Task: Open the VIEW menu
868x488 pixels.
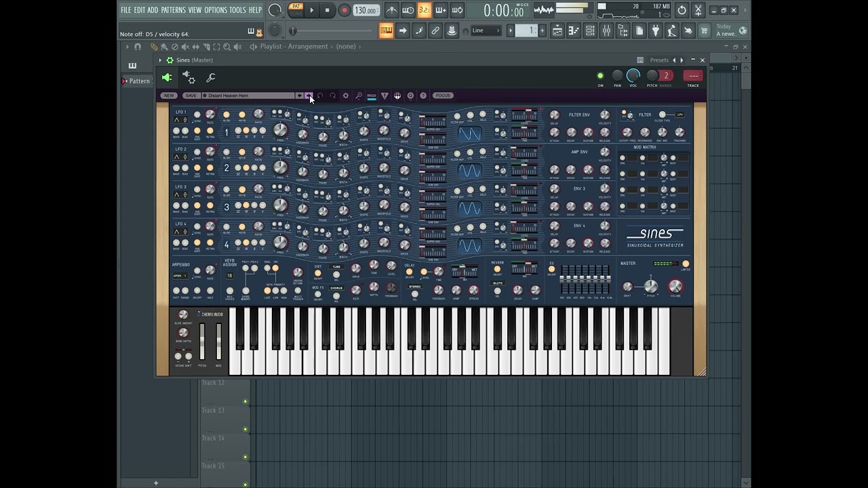Action: point(195,10)
